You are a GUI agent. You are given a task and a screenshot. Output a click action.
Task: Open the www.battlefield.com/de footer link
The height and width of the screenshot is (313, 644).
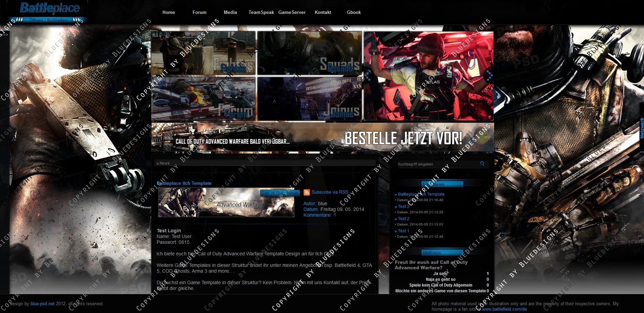504,309
